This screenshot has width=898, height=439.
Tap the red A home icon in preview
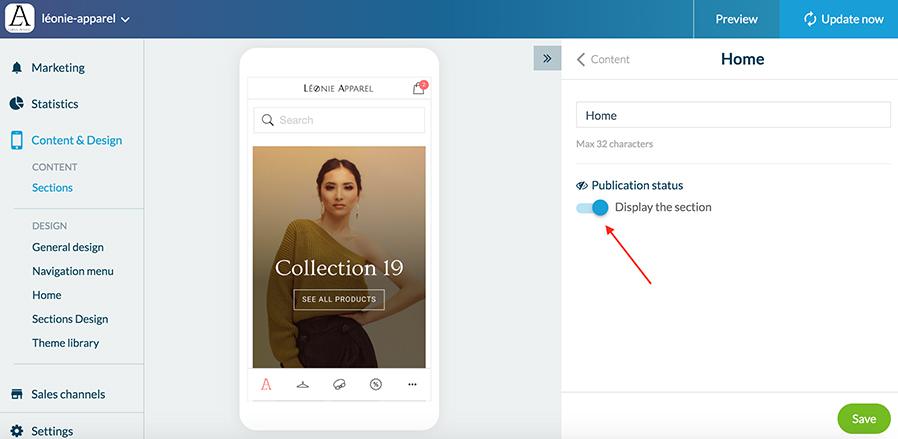point(266,384)
